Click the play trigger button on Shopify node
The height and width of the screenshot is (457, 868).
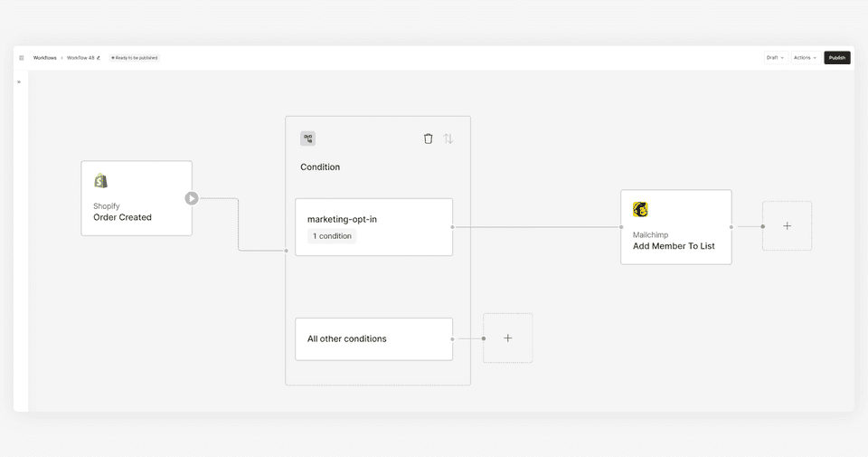[x=192, y=198]
